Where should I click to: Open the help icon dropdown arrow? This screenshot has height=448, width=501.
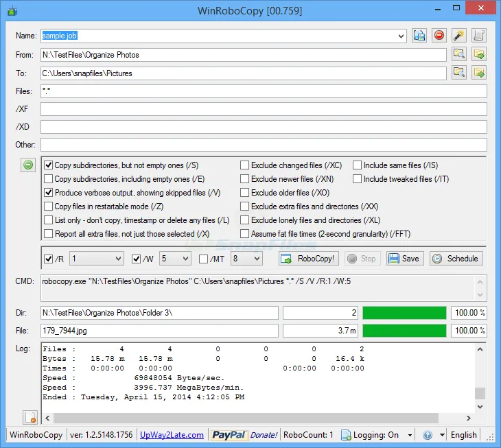442,435
